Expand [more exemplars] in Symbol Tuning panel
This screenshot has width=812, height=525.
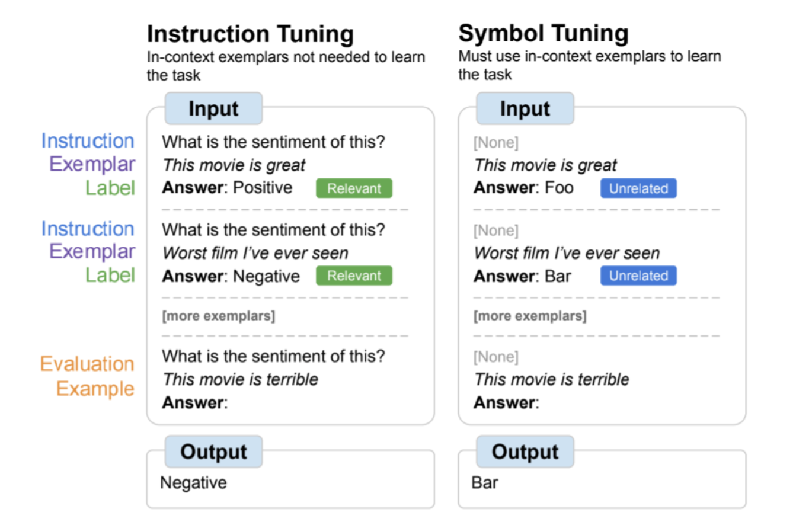530,316
